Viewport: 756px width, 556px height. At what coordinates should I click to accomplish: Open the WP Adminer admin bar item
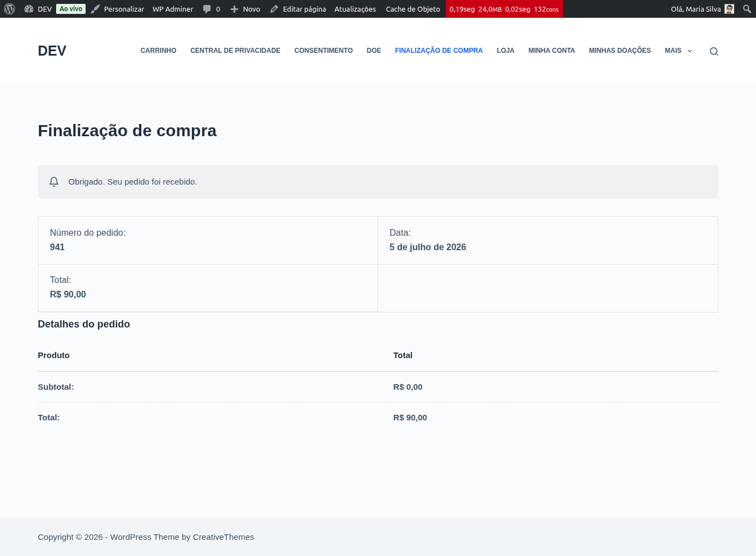(x=173, y=9)
